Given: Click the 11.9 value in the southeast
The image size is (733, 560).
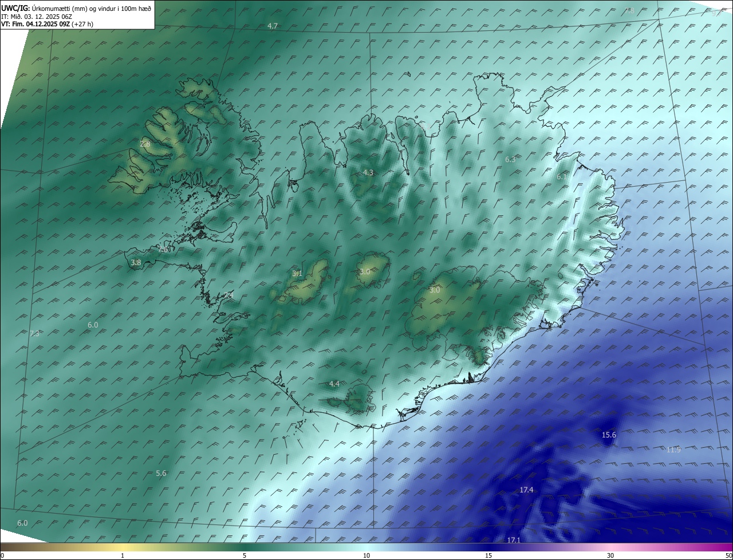Looking at the screenshot, I should (673, 449).
